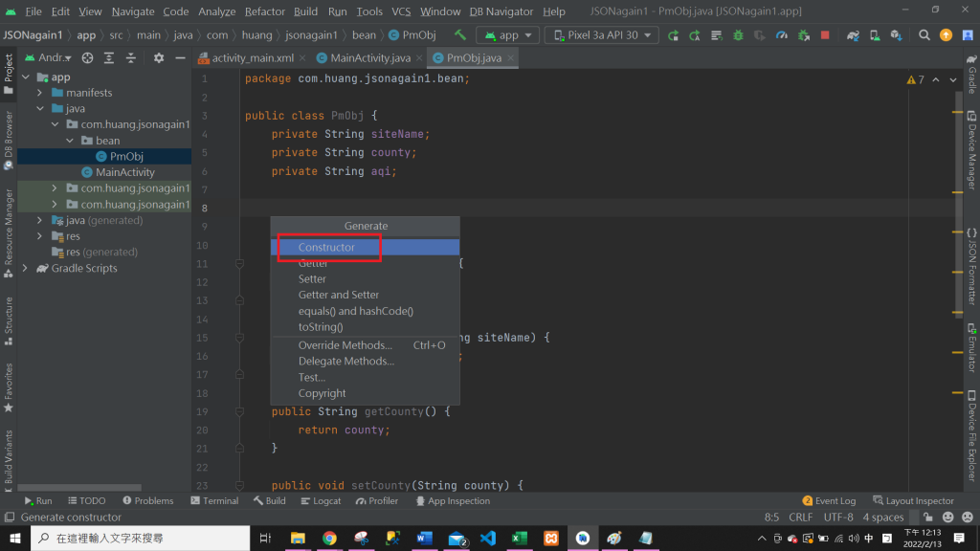Expand Gradle Scripts node
The width and height of the screenshot is (980, 551).
[26, 268]
